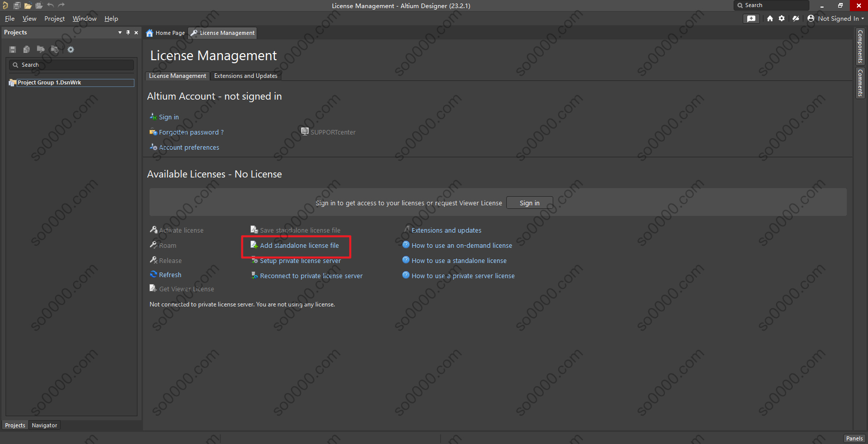Open the Project menu
Screen dimensions: 868x444
pyautogui.click(x=55, y=19)
